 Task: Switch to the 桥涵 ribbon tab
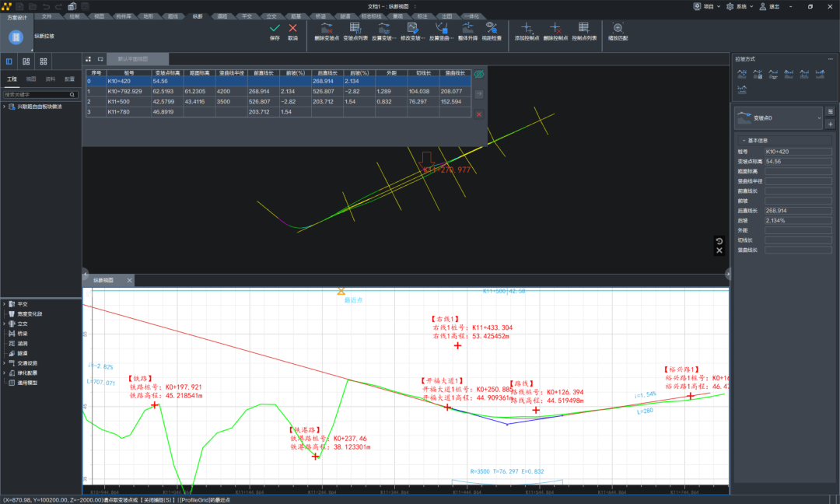click(x=321, y=16)
